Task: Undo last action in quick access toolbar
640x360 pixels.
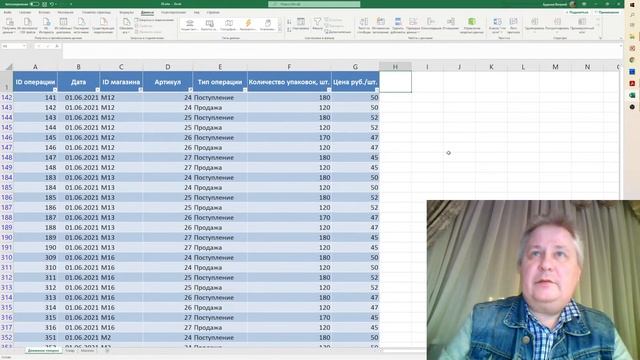Action: (52, 4)
